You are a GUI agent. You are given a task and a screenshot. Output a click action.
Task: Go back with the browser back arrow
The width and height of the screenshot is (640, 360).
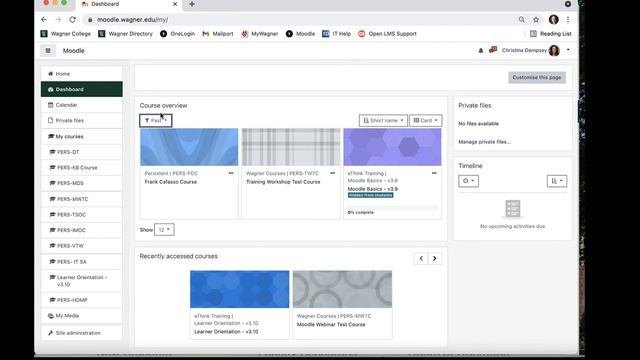tap(44, 20)
